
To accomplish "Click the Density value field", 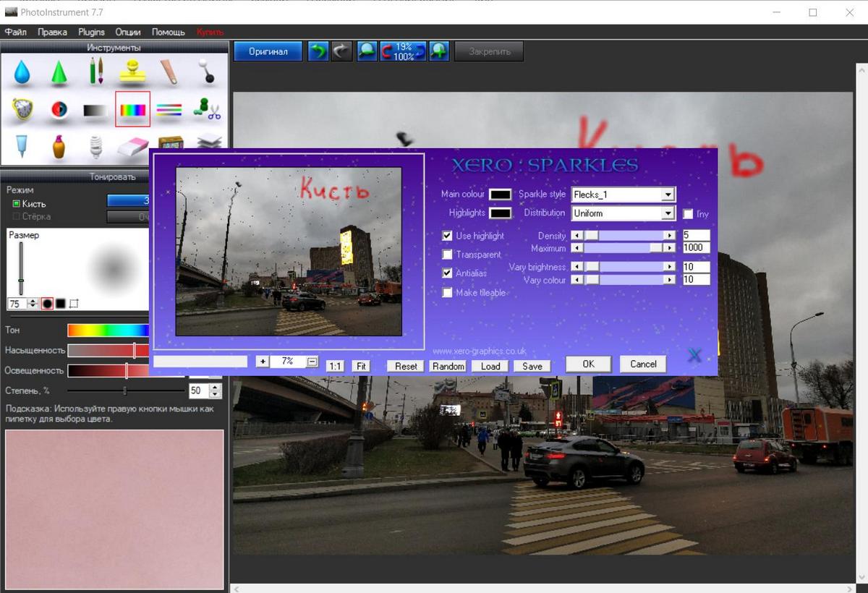I will pos(696,236).
